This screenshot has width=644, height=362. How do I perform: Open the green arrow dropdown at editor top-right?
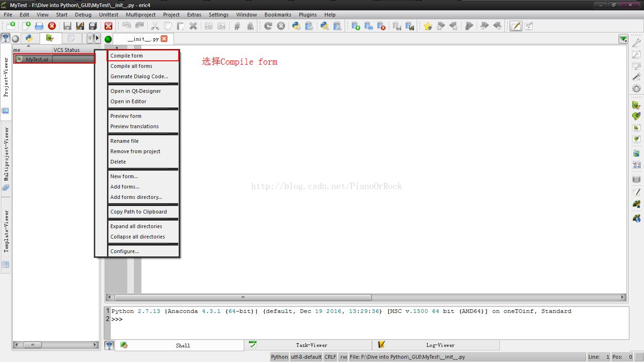coord(623,39)
